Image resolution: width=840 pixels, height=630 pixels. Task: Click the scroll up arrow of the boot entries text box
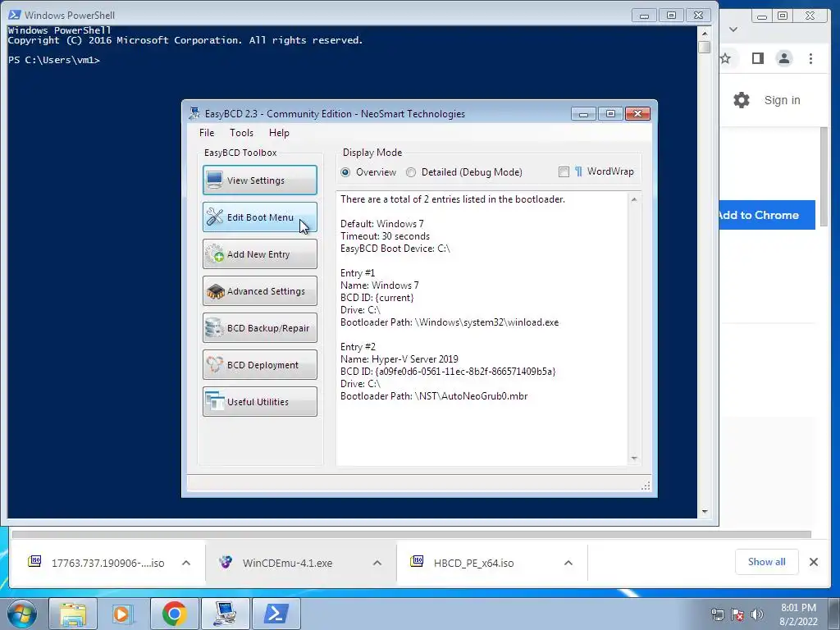point(634,199)
